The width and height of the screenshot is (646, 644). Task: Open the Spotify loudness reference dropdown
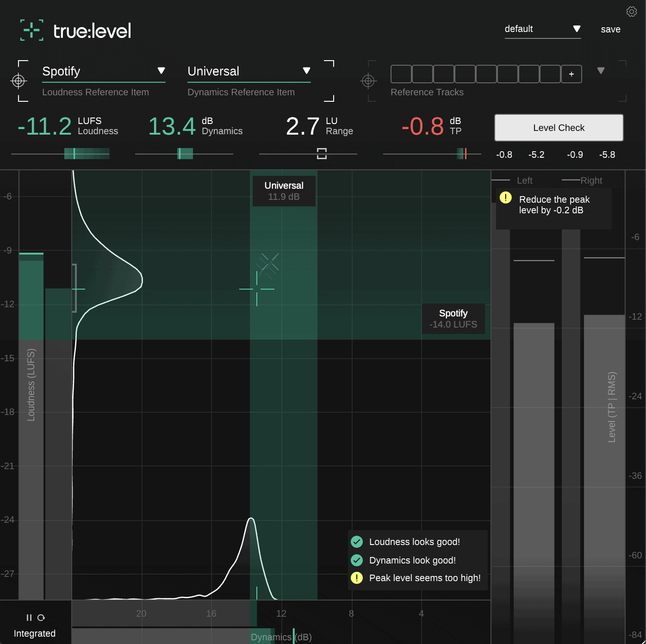coord(161,71)
